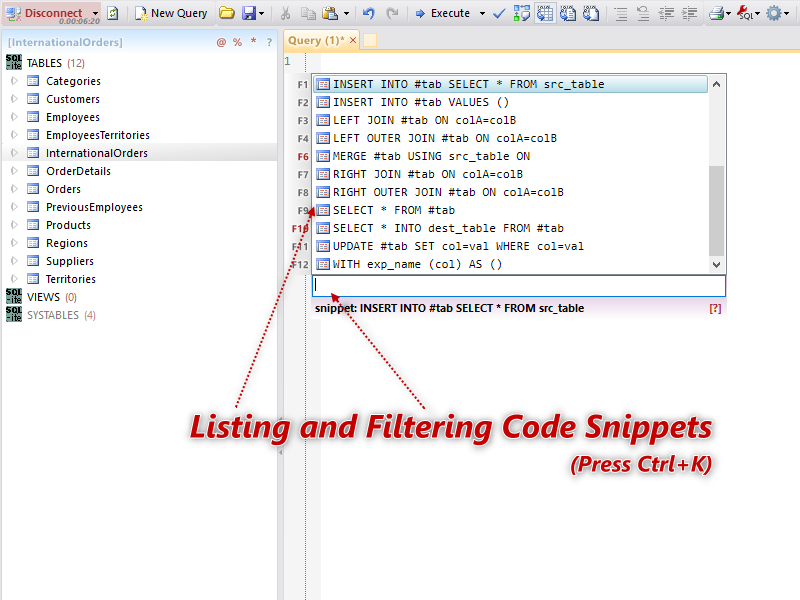Viewport: 800px width, 600px height.
Task: Click the Products table icon
Action: tap(33, 225)
